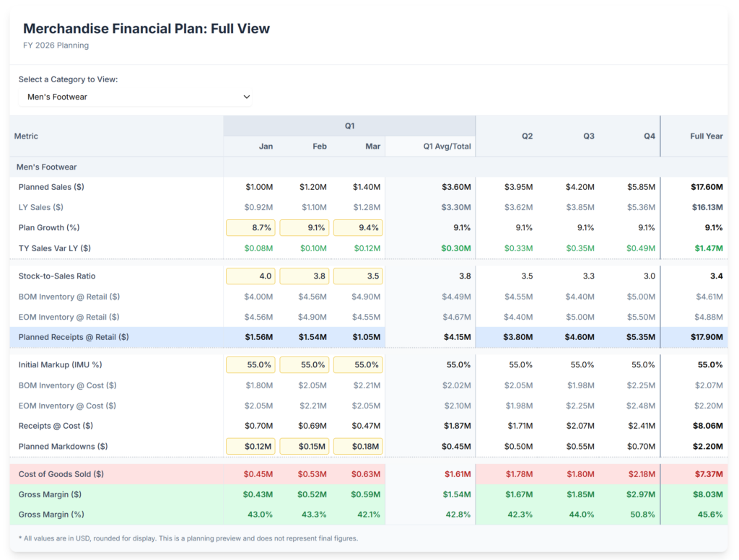Edit Mar Plan Growth field 9.4%

(x=358, y=227)
